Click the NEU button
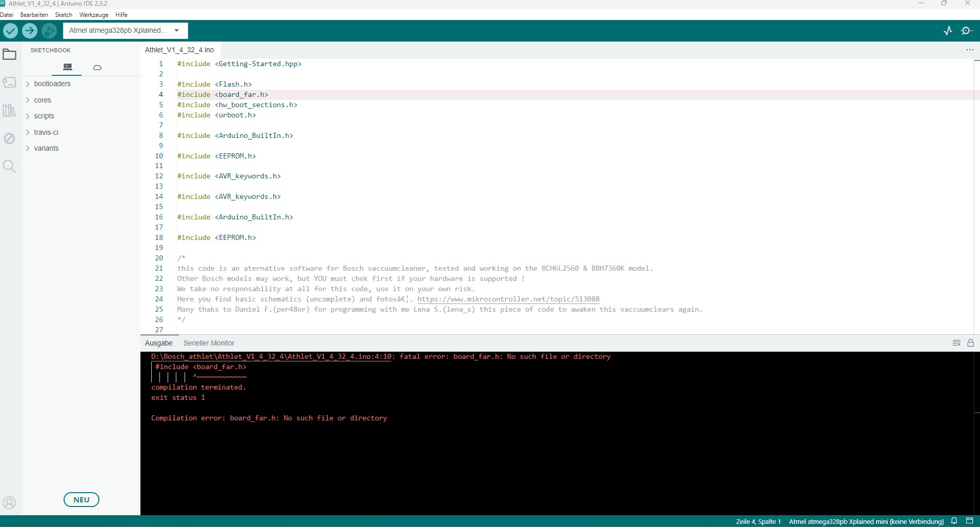980x527 pixels. [x=81, y=500]
